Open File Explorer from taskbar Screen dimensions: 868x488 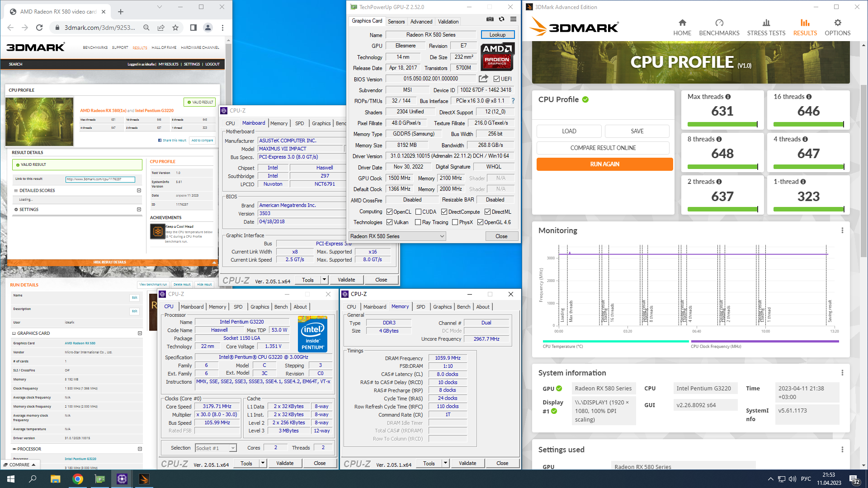pyautogui.click(x=55, y=479)
